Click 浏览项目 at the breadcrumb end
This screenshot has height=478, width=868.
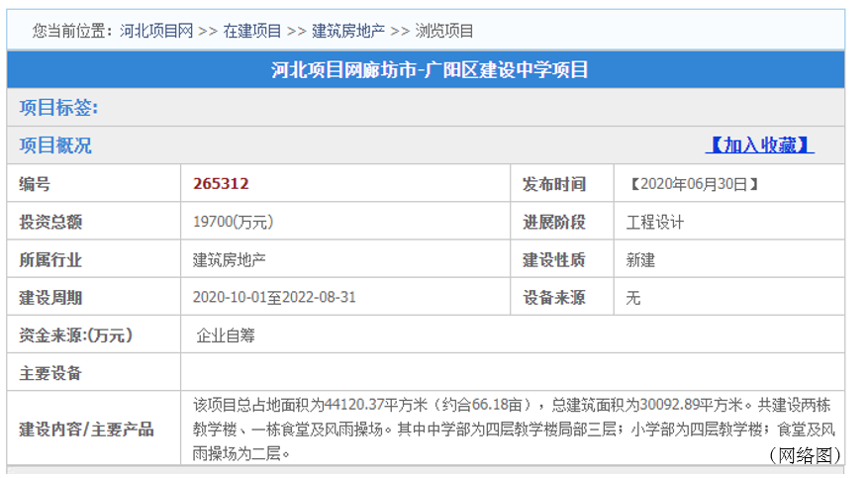click(x=444, y=31)
